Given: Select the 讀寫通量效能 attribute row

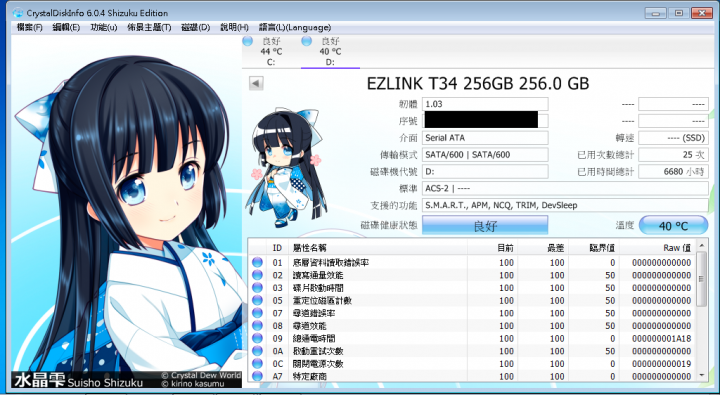Looking at the screenshot, I should tap(472, 275).
